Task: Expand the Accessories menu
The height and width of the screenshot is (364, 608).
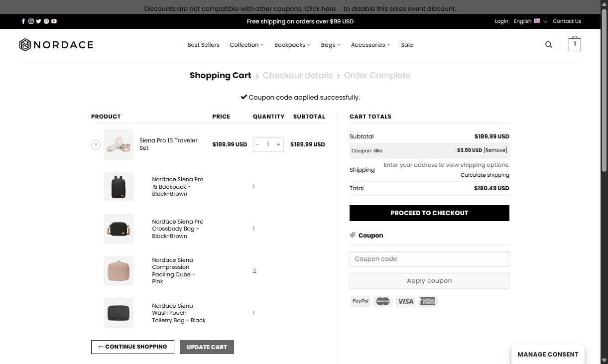Action: tap(370, 45)
